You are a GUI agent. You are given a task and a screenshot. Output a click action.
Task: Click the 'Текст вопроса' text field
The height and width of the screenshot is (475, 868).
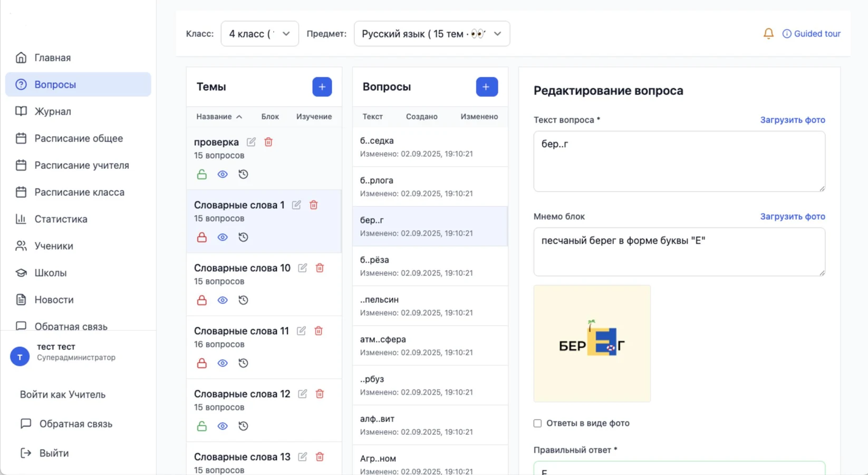[x=679, y=161]
